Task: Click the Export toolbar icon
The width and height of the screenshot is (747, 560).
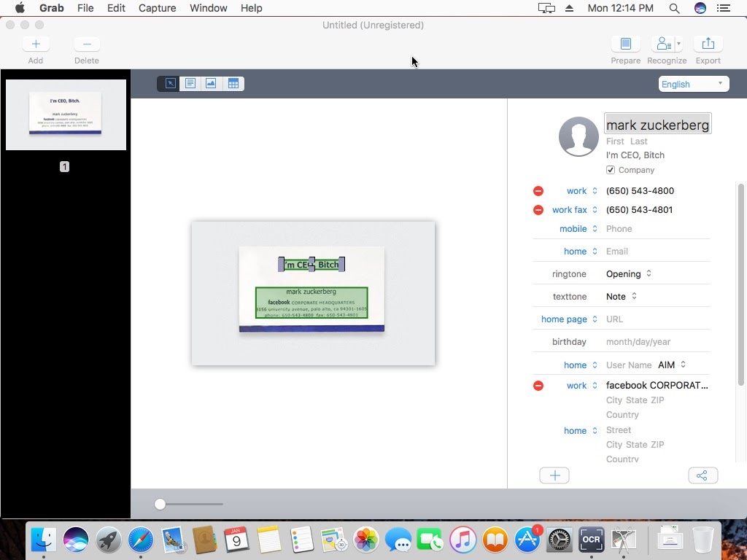Action: point(708,44)
